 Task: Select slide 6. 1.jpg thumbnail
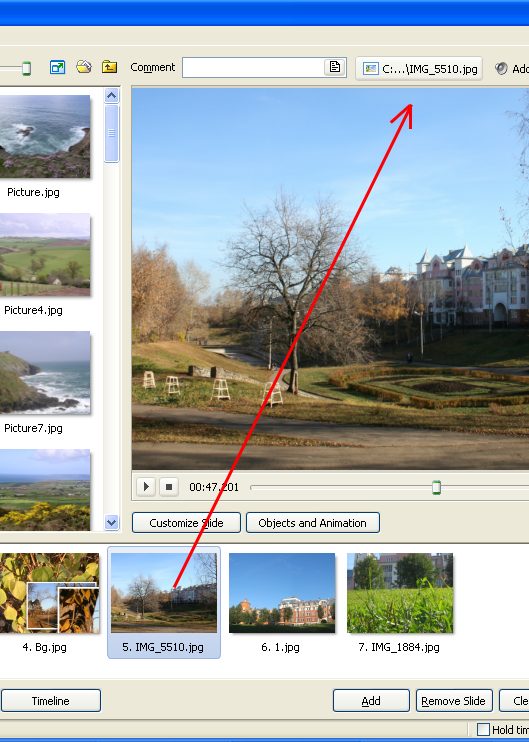click(x=282, y=603)
